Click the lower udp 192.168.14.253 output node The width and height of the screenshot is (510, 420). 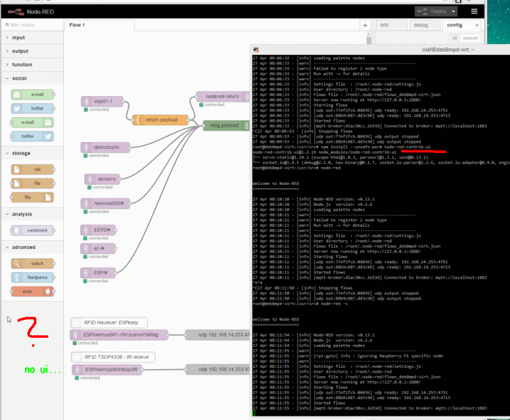tap(217, 370)
